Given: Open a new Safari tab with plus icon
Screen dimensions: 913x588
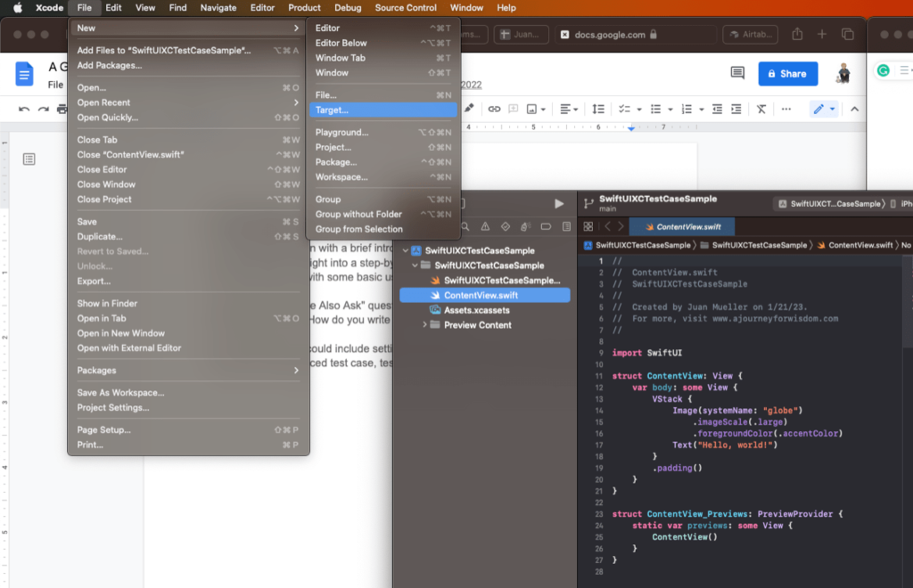Looking at the screenshot, I should [821, 35].
